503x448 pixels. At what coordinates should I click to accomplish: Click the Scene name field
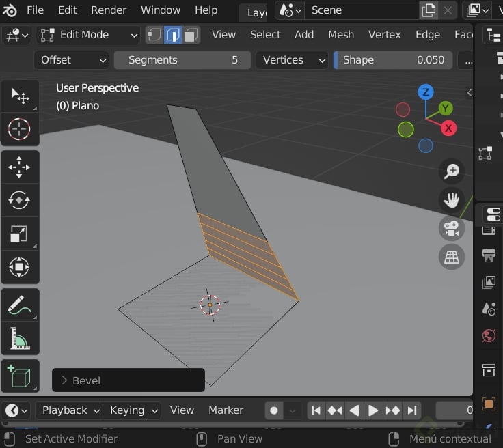362,10
